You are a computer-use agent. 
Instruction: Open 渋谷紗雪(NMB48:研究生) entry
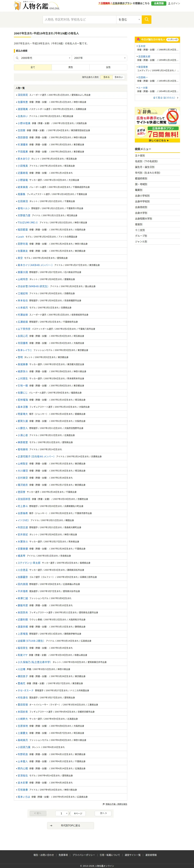click(x=33, y=286)
